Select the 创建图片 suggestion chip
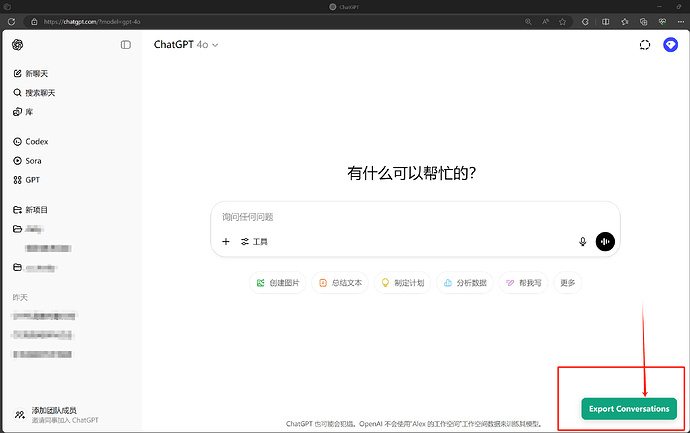This screenshot has width=690, height=433. [x=278, y=283]
